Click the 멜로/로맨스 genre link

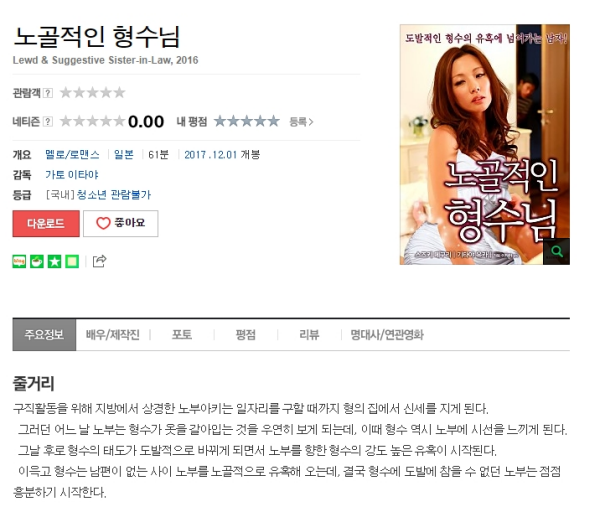point(72,155)
